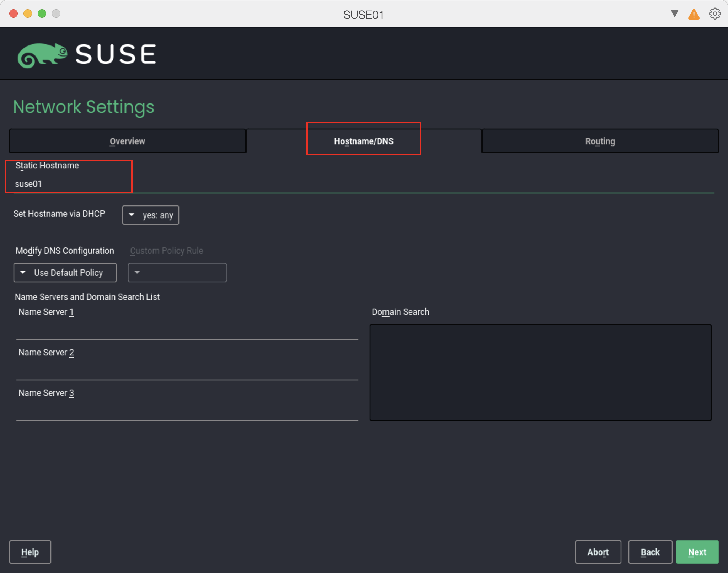Focus the Name Server 1 field
728x573 pixels.
(187, 331)
